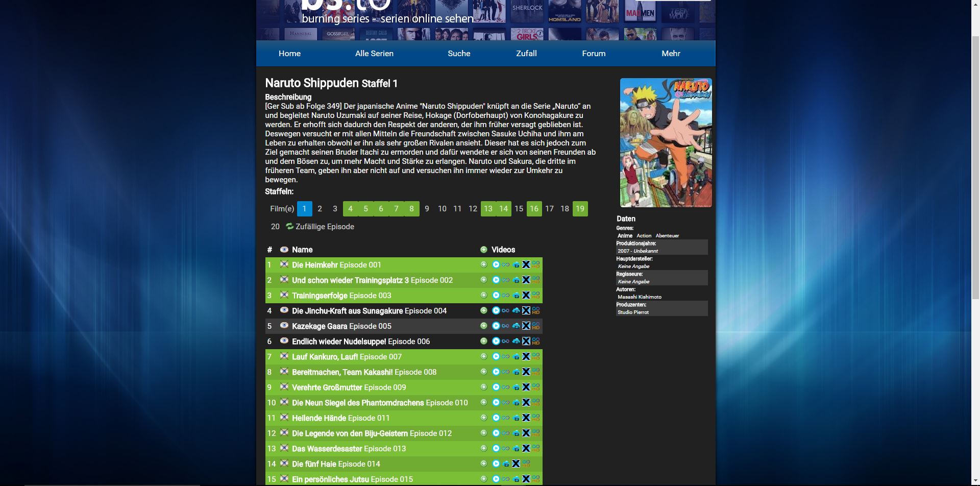
Task: Click the blue play icon for Das Wasserdesaster
Action: point(496,448)
